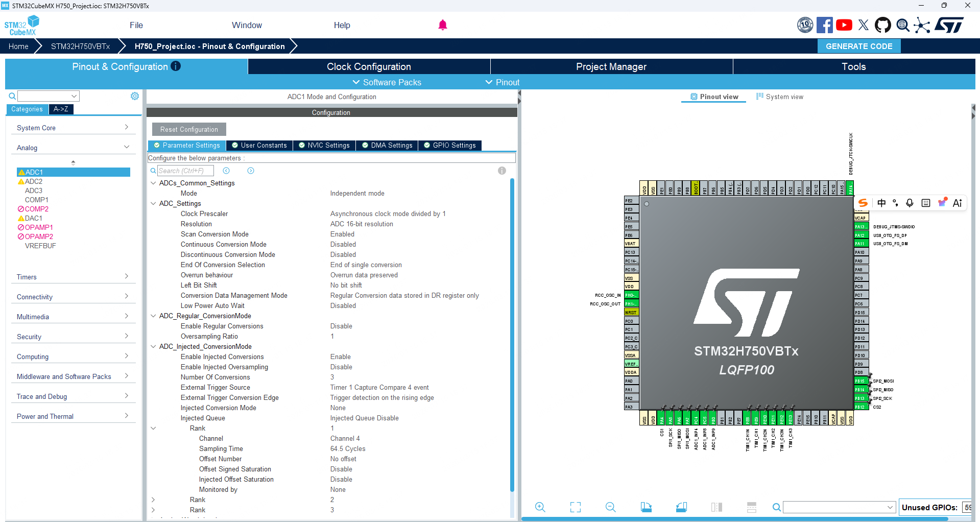Toggle the input method punctuation mode
Viewport: 980px width, 522px height.
tap(895, 203)
